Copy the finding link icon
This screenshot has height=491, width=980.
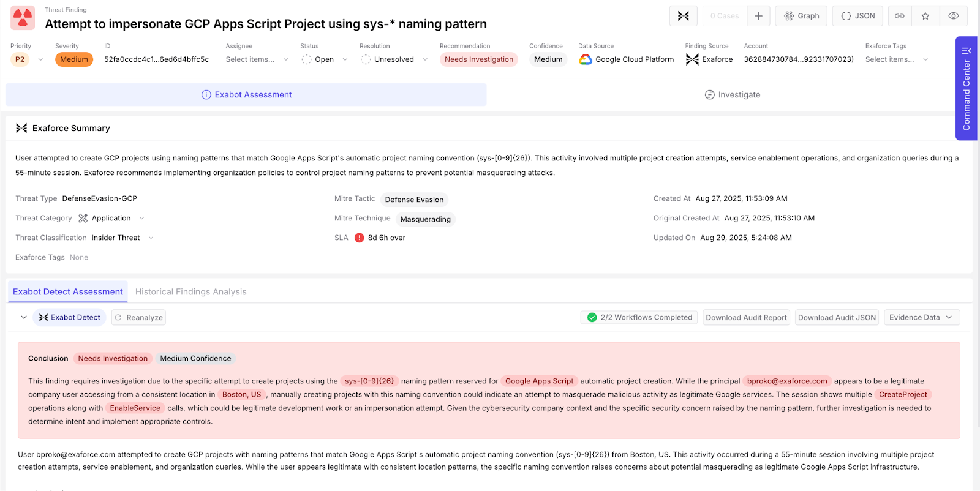[900, 16]
